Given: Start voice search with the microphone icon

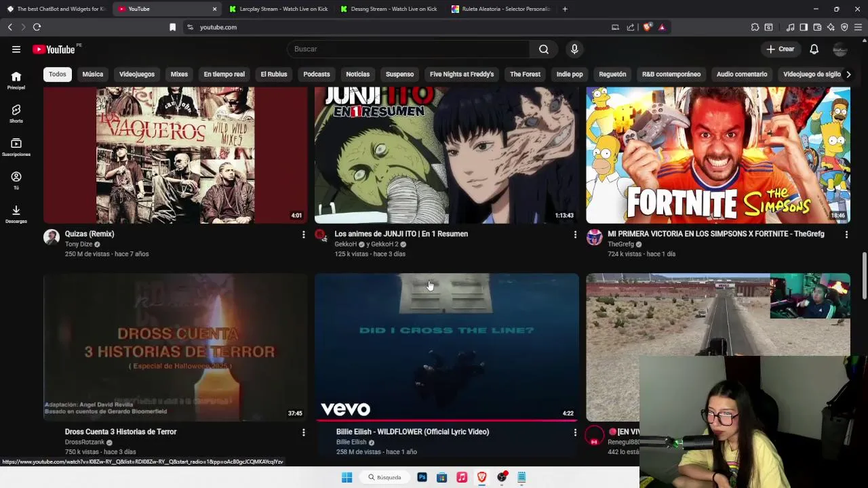Looking at the screenshot, I should point(574,49).
